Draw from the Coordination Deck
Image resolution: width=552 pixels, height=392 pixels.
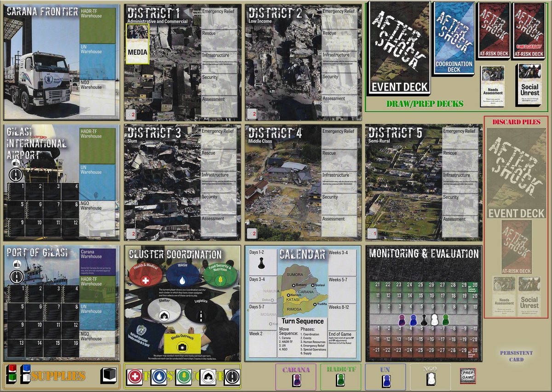(454, 39)
